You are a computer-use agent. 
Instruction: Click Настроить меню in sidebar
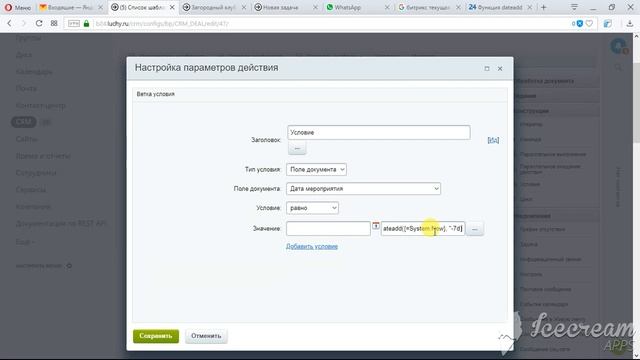pos(39,266)
